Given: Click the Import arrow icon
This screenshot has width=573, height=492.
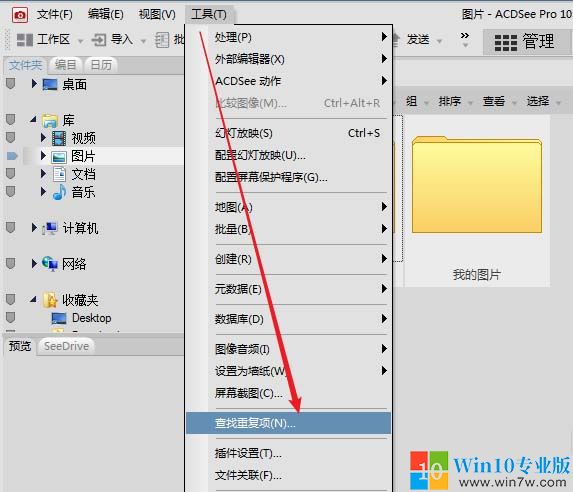Looking at the screenshot, I should tap(99, 39).
